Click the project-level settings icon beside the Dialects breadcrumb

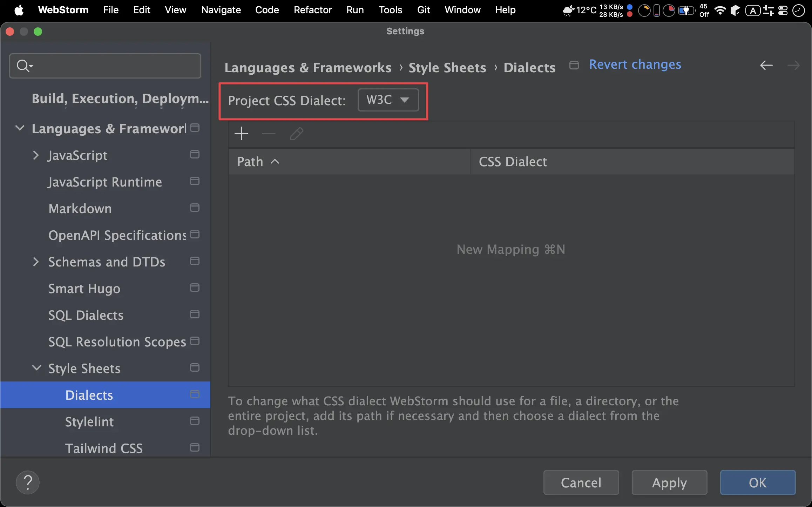(574, 65)
